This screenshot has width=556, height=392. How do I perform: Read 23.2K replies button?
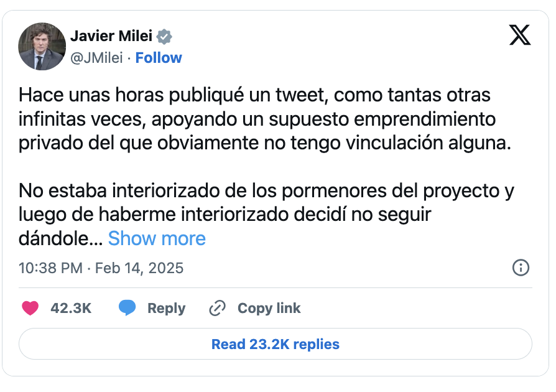pos(276,344)
